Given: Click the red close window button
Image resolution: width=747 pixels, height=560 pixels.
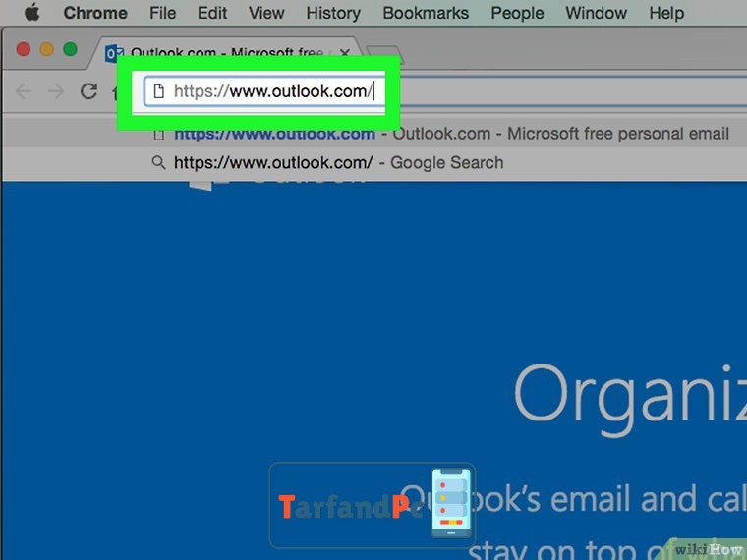Looking at the screenshot, I should click(24, 49).
